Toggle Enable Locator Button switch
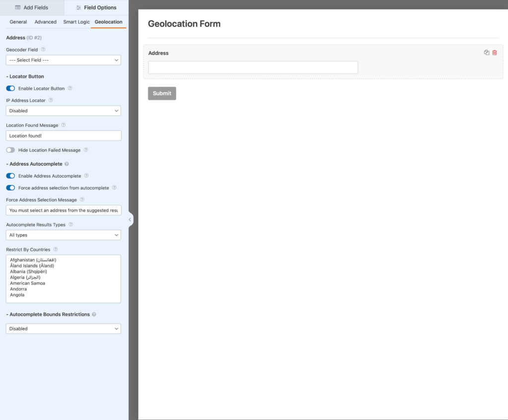508x420 pixels. click(10, 88)
